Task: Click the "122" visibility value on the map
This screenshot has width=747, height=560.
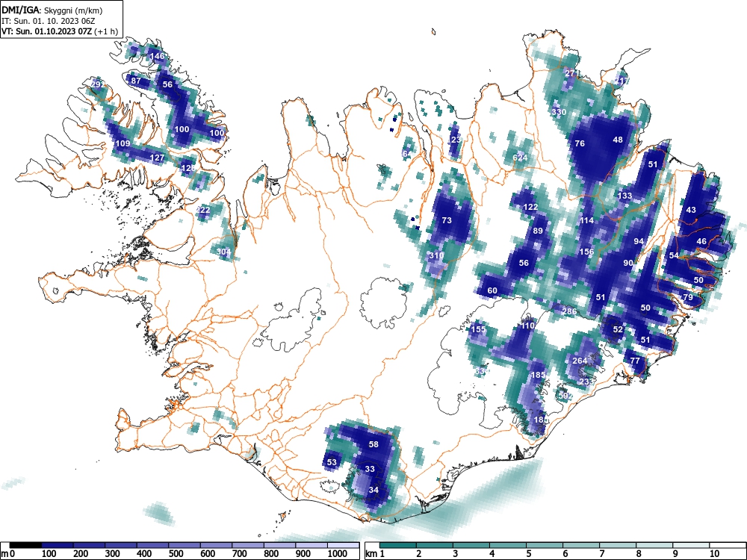Action: click(x=530, y=207)
